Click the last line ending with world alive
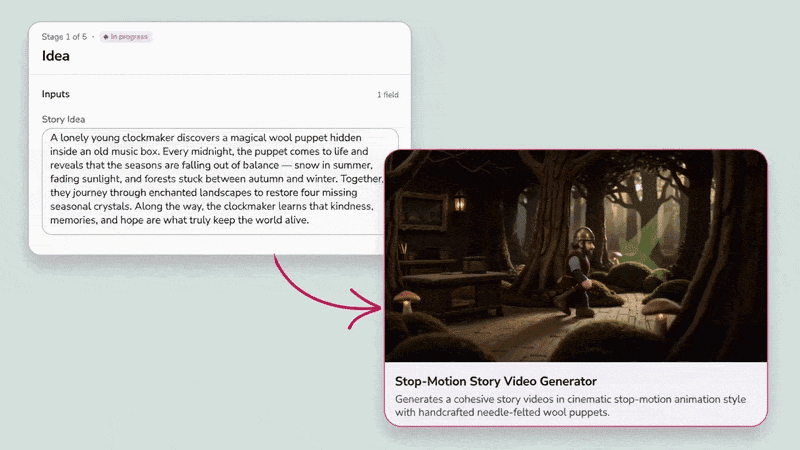 (179, 220)
